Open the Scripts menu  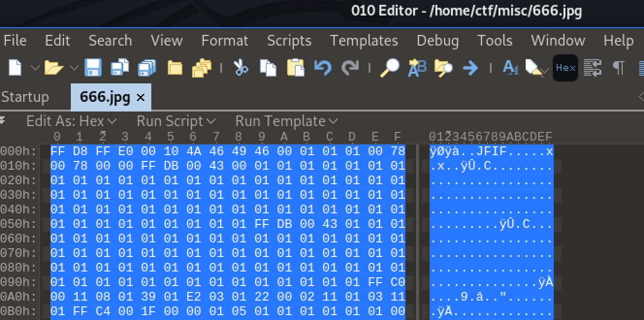pyautogui.click(x=289, y=41)
